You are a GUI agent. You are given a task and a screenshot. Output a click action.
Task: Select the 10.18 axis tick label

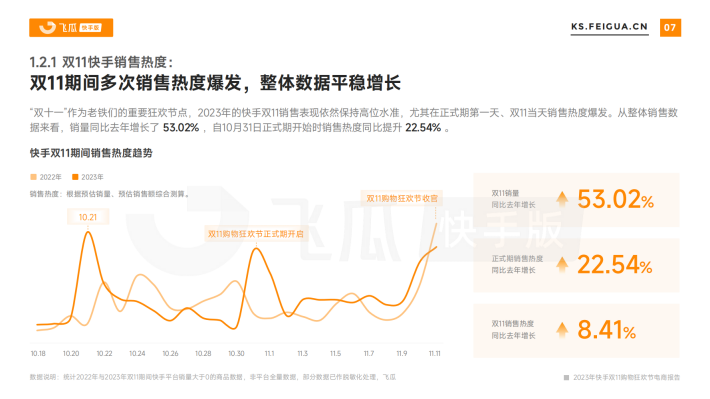(x=38, y=353)
